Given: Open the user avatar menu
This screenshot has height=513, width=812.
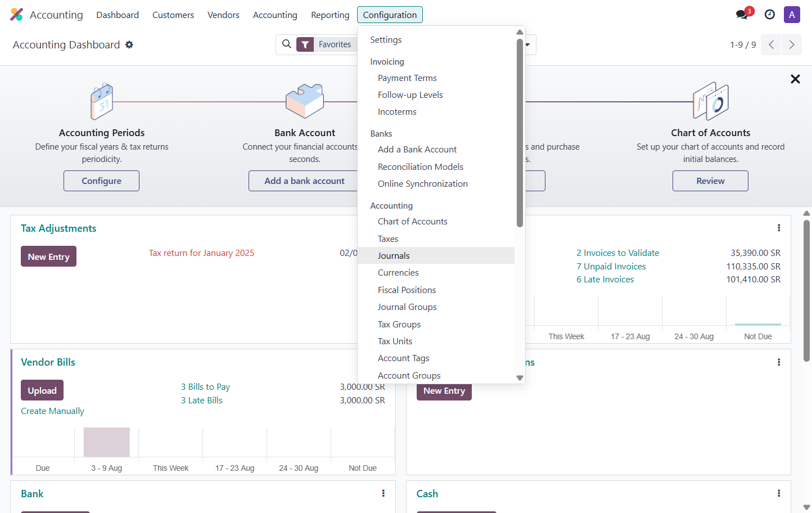Looking at the screenshot, I should click(792, 15).
